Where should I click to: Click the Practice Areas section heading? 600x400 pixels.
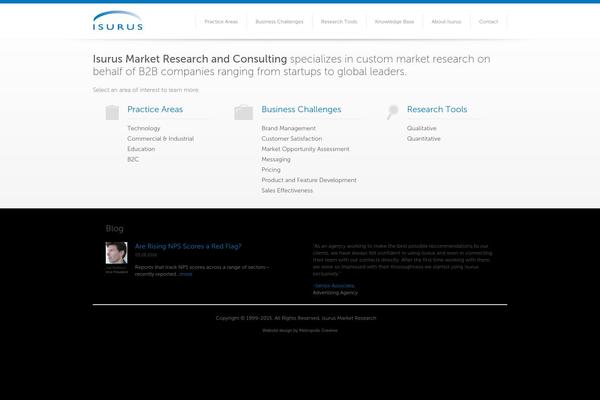coord(155,109)
